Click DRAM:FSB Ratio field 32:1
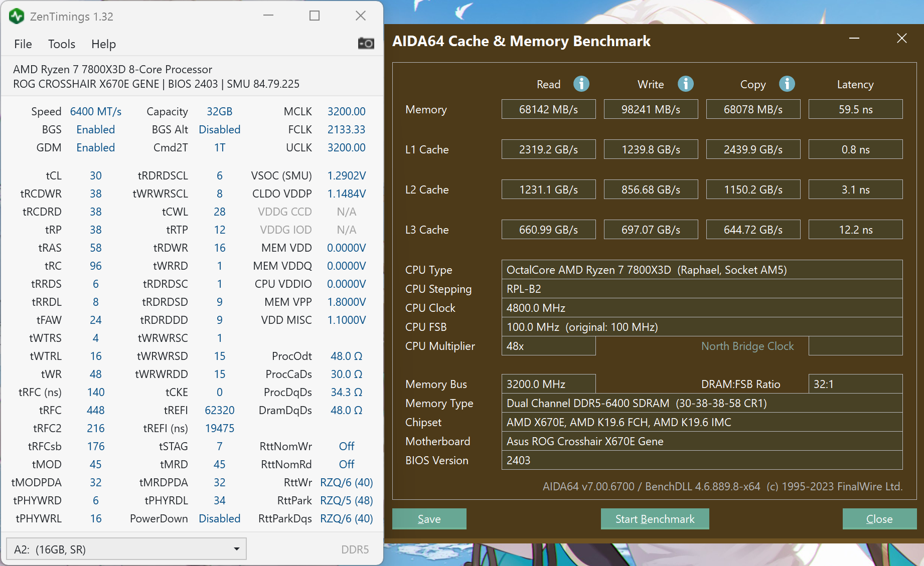924x566 pixels. coord(856,384)
